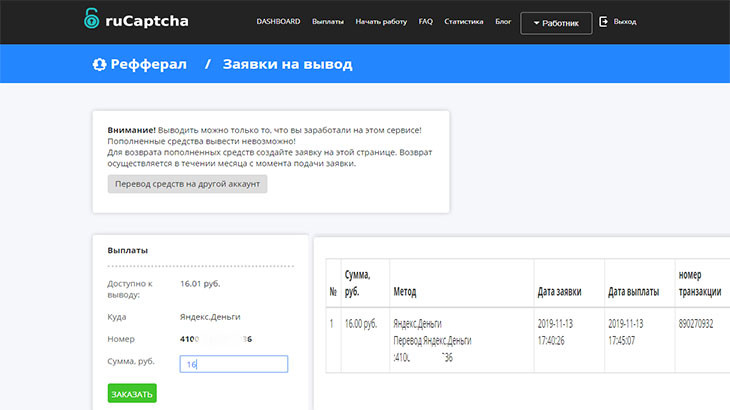Click the ruCaptcha padlock logo icon
730x410 pixels.
[x=92, y=19]
